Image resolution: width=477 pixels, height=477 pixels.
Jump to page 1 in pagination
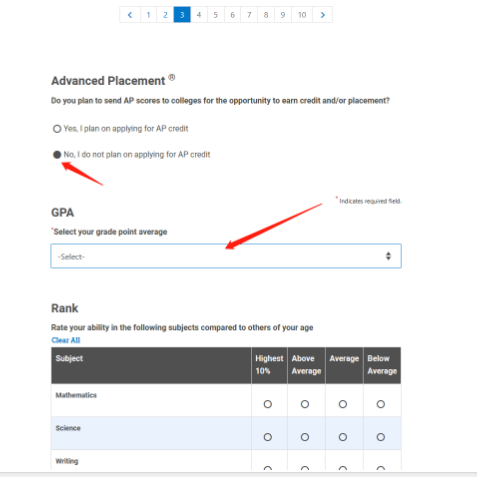(148, 15)
